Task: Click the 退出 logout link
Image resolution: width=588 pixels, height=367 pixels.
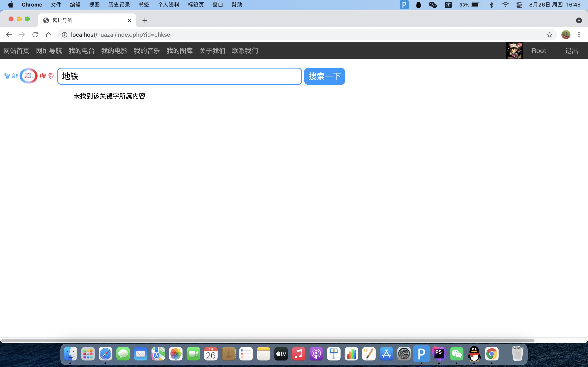Action: pyautogui.click(x=571, y=51)
